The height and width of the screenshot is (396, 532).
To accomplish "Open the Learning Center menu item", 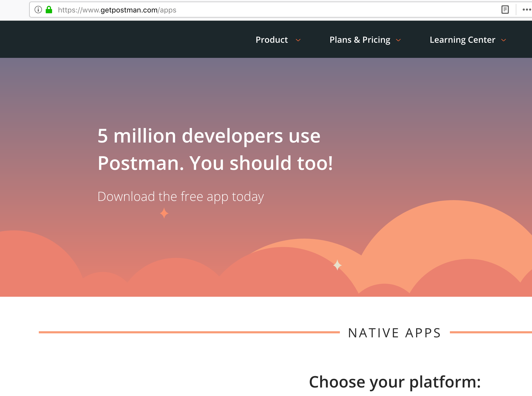I will (x=462, y=40).
